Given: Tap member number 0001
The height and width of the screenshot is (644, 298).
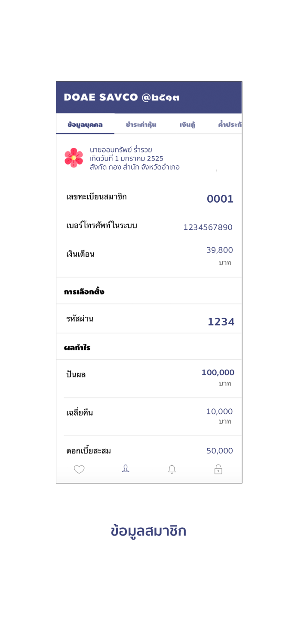Looking at the screenshot, I should pyautogui.click(x=220, y=199).
